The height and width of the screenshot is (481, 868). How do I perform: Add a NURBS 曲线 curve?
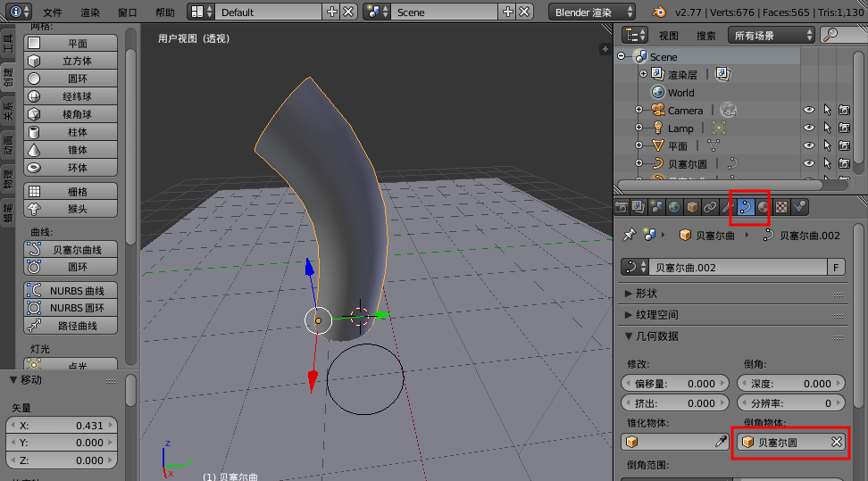tap(71, 291)
